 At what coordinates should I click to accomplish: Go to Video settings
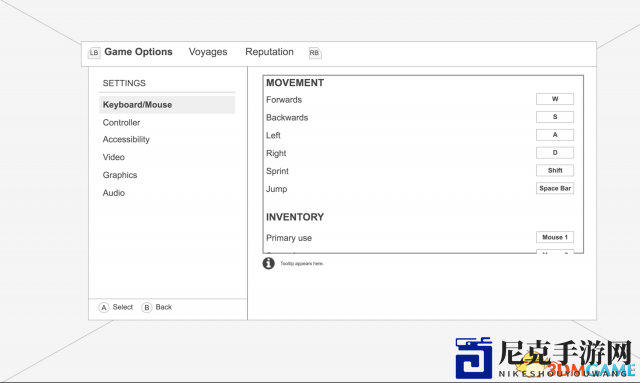(x=113, y=157)
